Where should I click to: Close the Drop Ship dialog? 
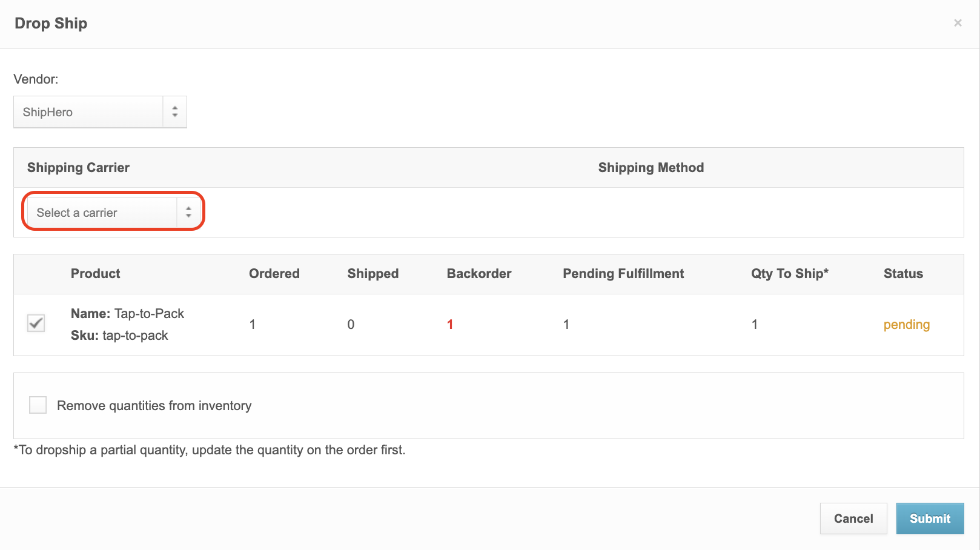pyautogui.click(x=958, y=23)
